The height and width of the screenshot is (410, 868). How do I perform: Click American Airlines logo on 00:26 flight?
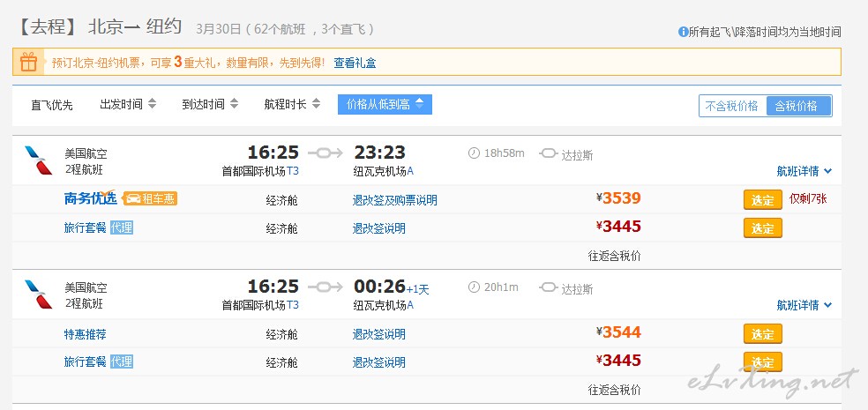(x=38, y=294)
